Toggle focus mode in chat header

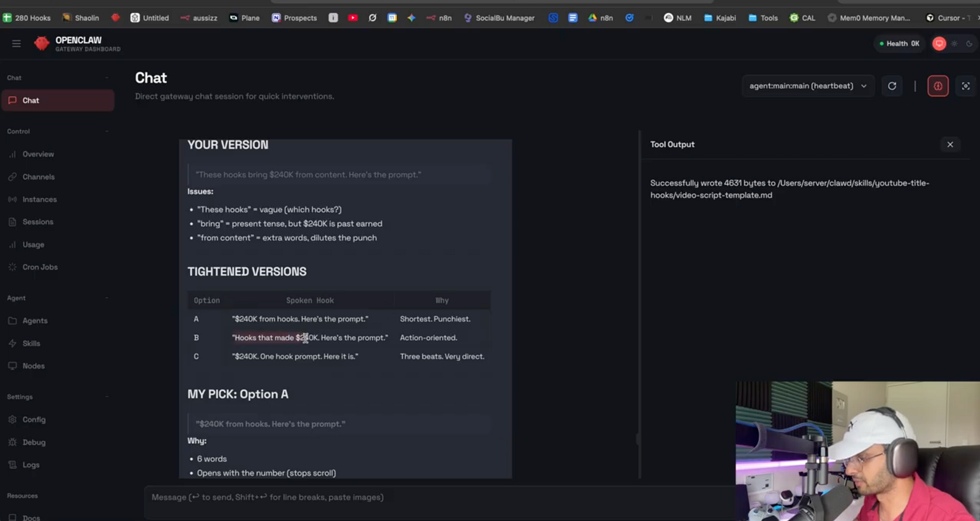pyautogui.click(x=966, y=86)
